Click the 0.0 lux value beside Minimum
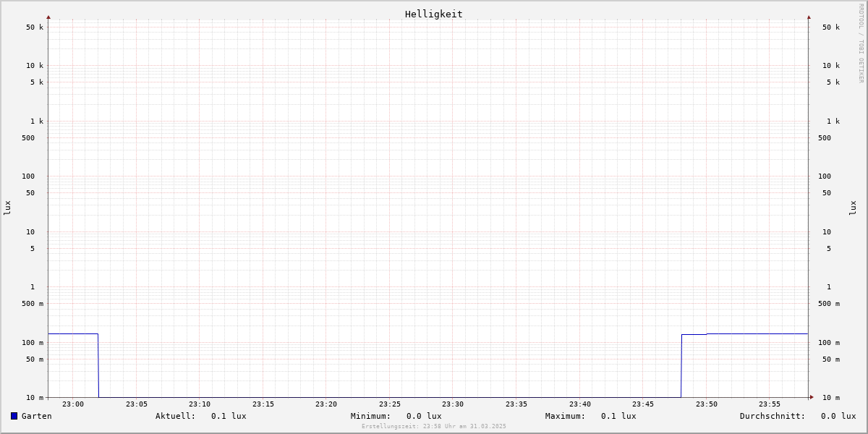Screen dimensions: 868x434 (x=424, y=416)
